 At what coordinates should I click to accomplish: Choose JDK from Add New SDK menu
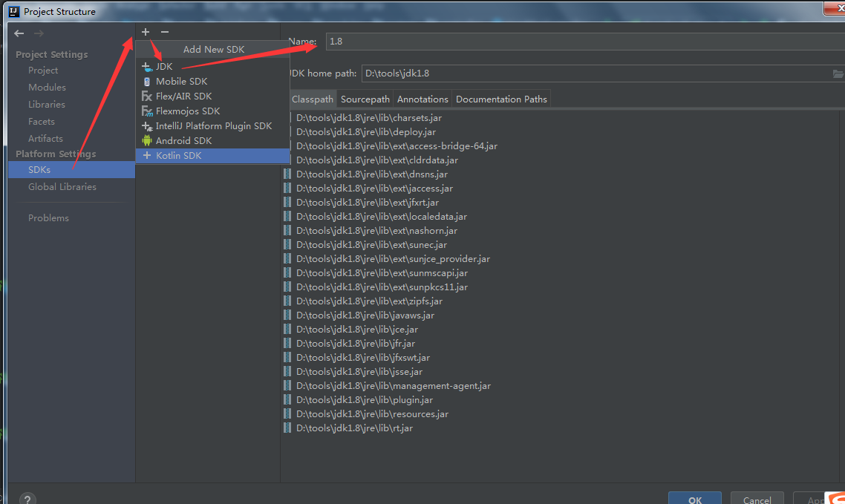pyautogui.click(x=212, y=67)
